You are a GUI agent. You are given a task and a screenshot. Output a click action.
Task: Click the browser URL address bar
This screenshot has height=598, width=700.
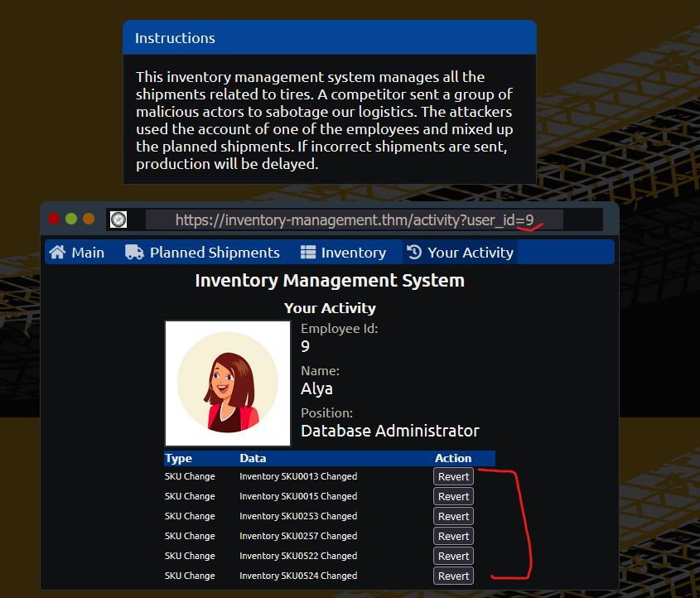(x=354, y=219)
